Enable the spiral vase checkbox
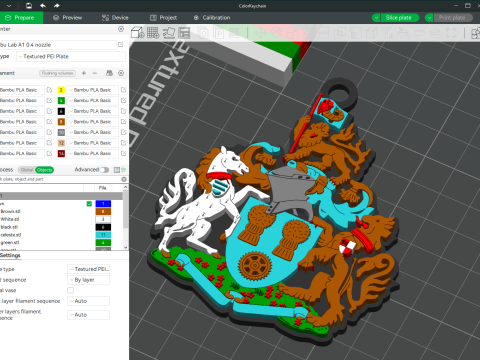This screenshot has height=360, width=480. [x=70, y=290]
